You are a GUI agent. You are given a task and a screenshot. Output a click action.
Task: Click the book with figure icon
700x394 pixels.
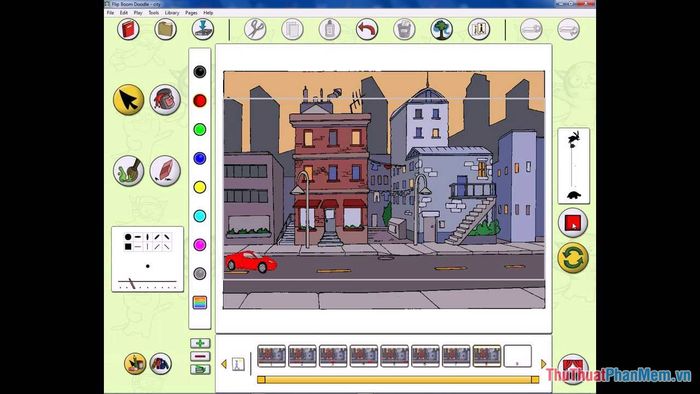tap(479, 29)
